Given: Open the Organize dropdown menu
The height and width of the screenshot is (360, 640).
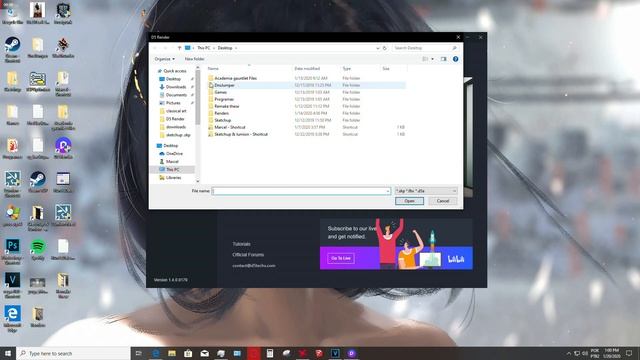Looking at the screenshot, I should point(164,59).
